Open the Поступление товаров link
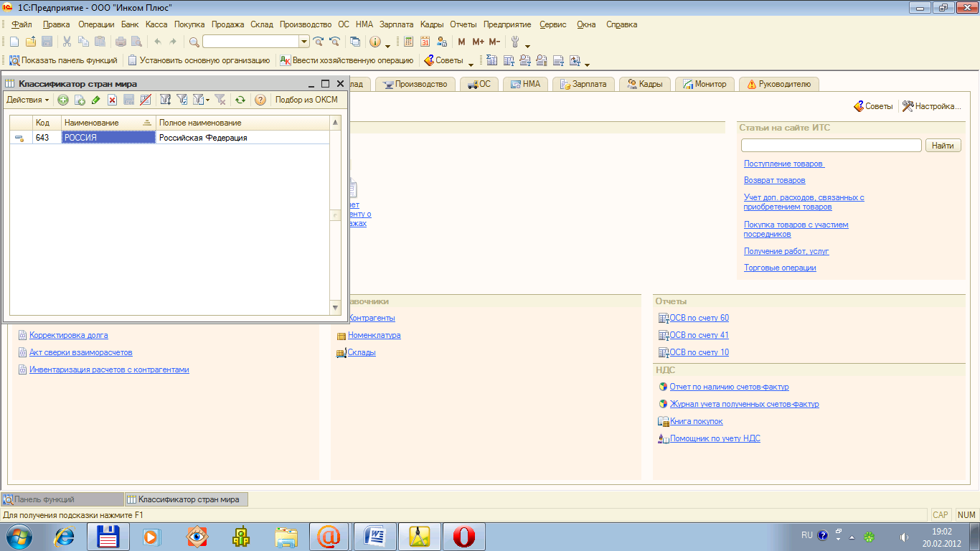 (x=784, y=164)
